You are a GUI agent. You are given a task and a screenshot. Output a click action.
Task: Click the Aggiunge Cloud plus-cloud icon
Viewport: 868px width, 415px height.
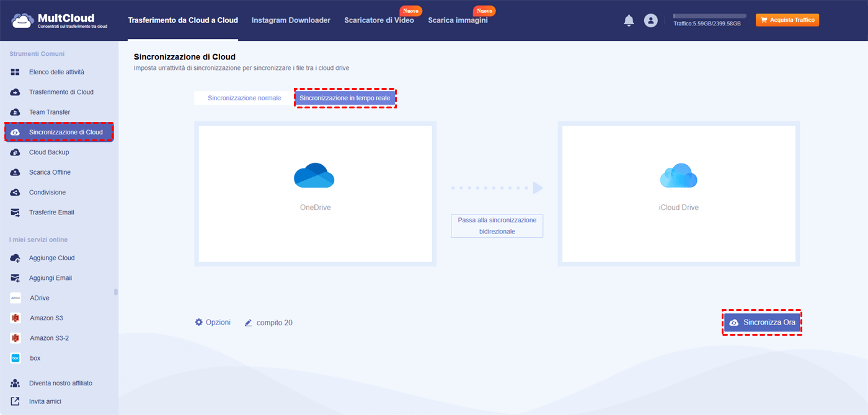click(x=15, y=258)
